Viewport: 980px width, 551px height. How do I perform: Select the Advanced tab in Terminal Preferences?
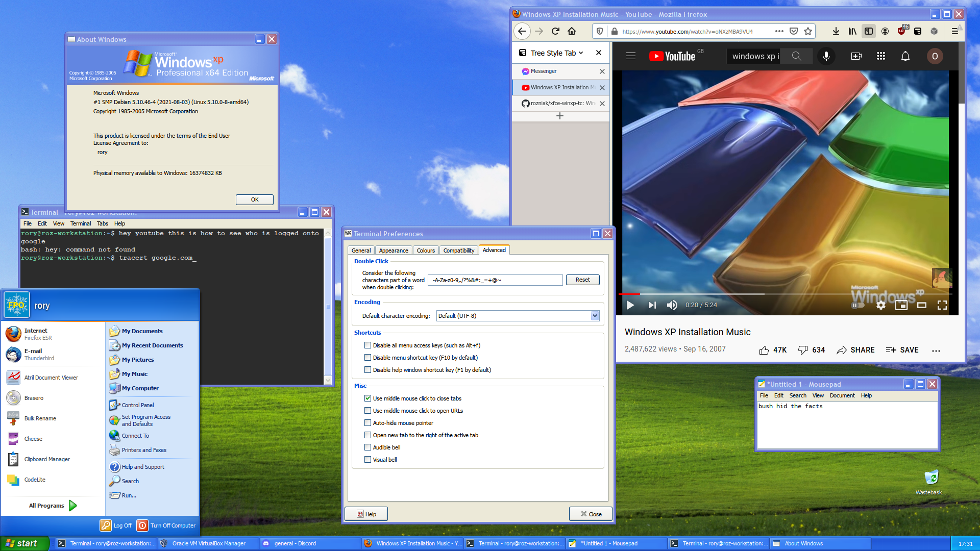coord(493,249)
